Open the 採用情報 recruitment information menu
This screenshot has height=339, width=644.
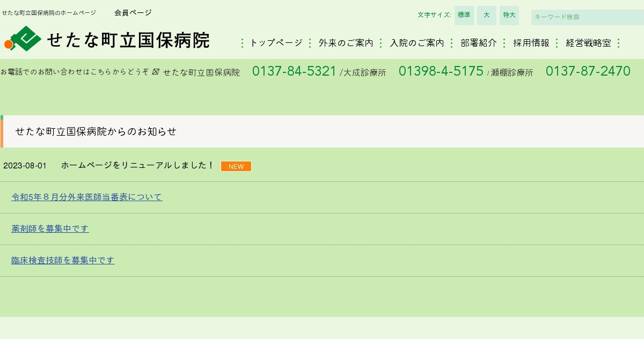point(531,42)
